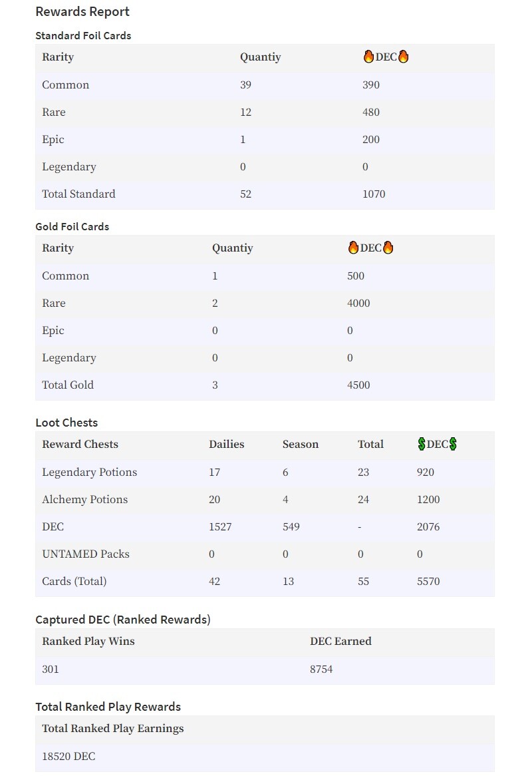Select the Cards (Total) DEC value 5570

tap(428, 582)
